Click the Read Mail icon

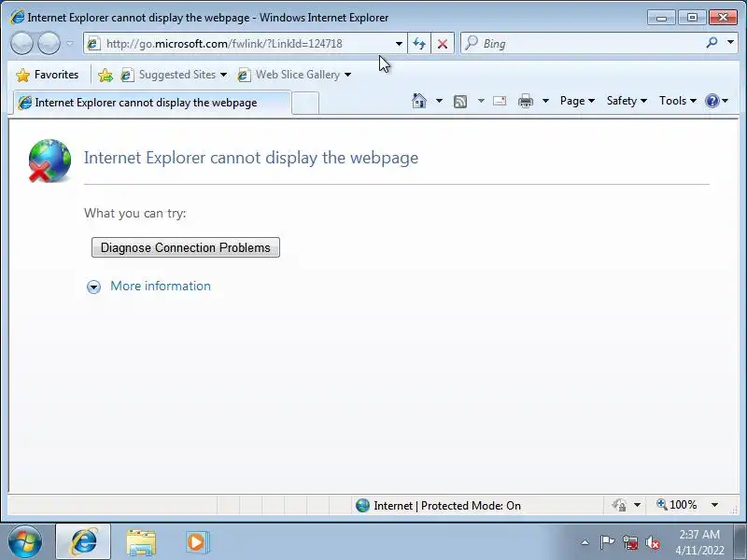pyautogui.click(x=500, y=101)
